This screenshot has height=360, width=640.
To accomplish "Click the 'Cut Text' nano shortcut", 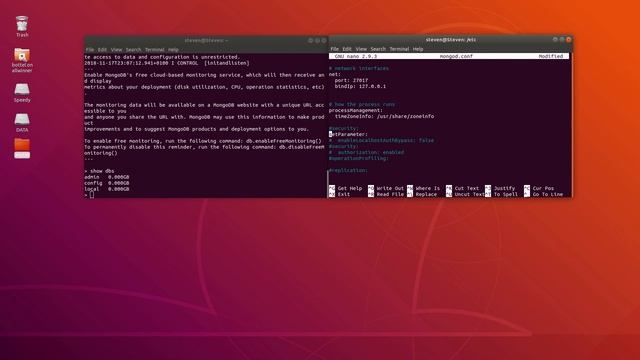I will [462, 189].
